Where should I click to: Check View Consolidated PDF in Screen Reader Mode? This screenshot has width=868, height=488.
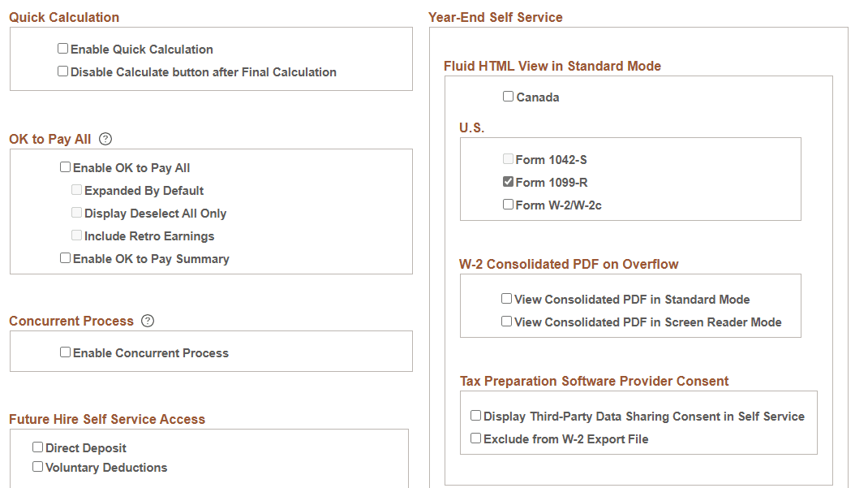pos(506,321)
